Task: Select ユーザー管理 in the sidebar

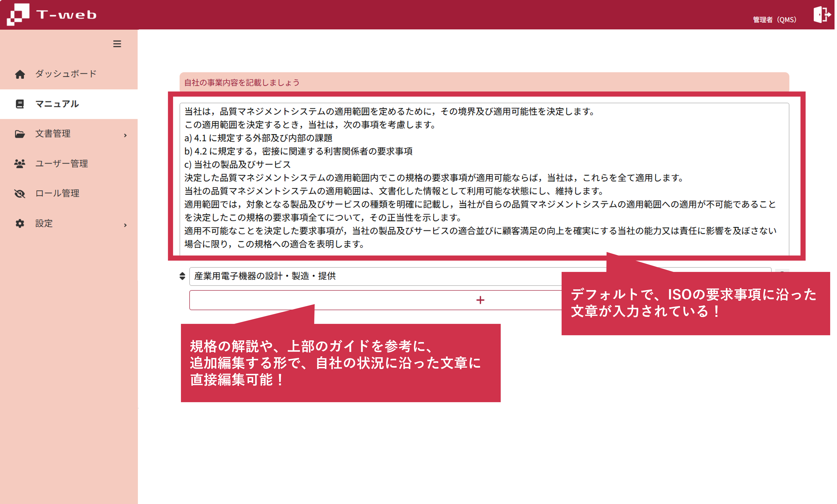Action: tap(61, 164)
